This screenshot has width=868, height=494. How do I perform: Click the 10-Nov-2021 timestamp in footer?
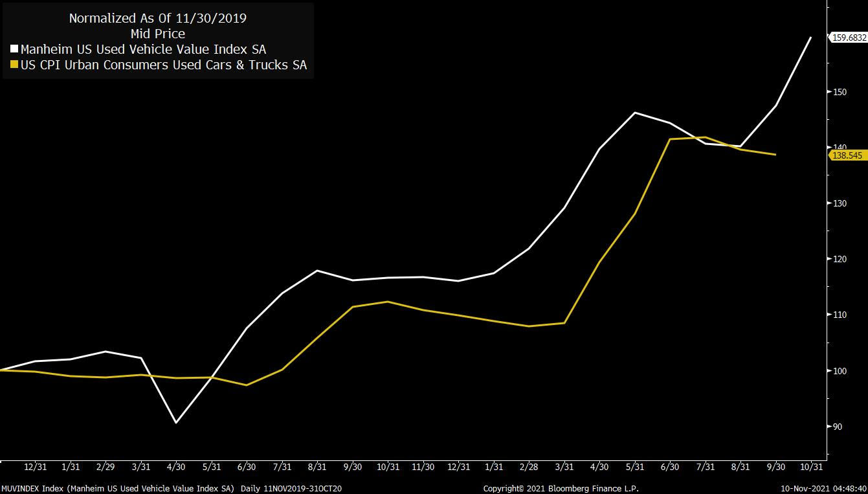[823, 488]
